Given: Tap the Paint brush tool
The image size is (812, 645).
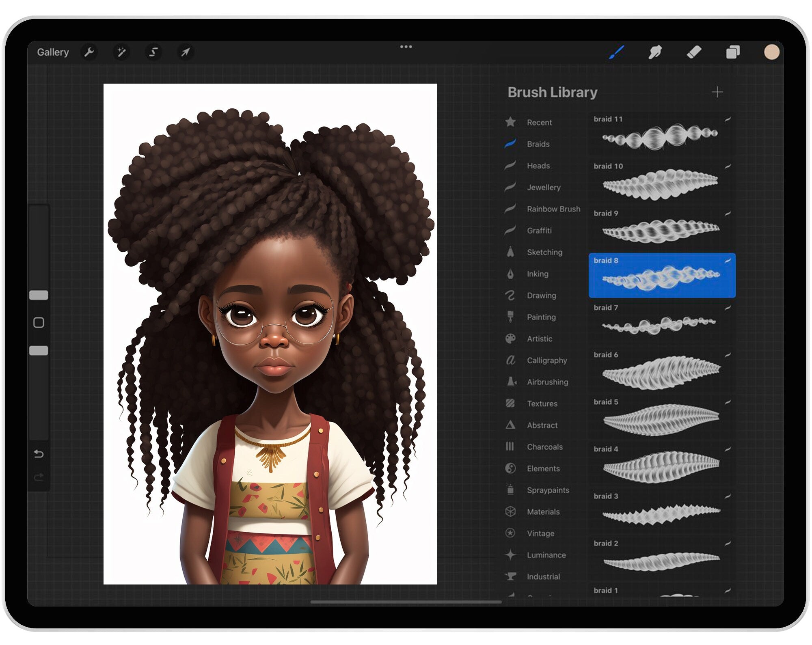Looking at the screenshot, I should point(616,52).
